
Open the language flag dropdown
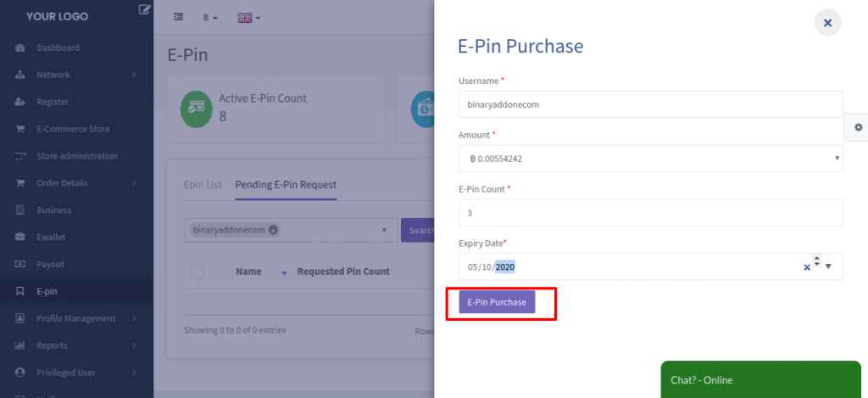pos(248,18)
